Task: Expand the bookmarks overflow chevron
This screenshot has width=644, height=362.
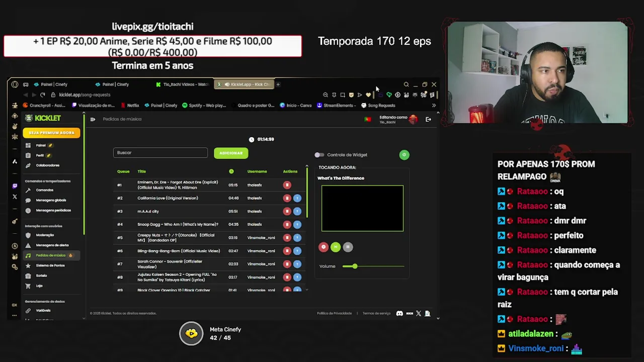Action: tap(434, 106)
